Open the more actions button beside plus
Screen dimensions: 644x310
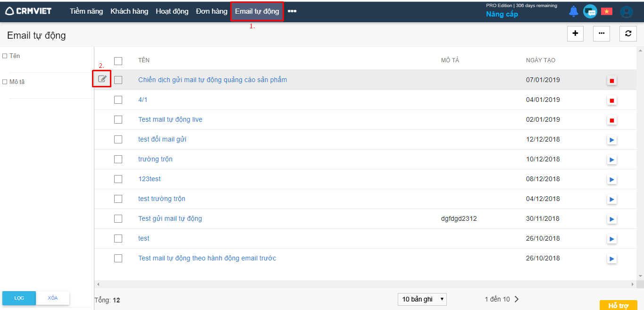coord(602,34)
